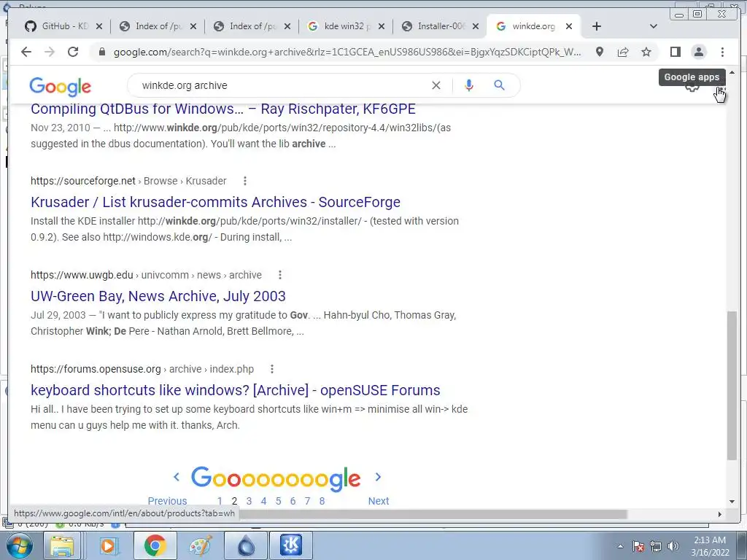Click the vertical scrollbar thumb
Image resolution: width=747 pixels, height=560 pixels.
732,386
